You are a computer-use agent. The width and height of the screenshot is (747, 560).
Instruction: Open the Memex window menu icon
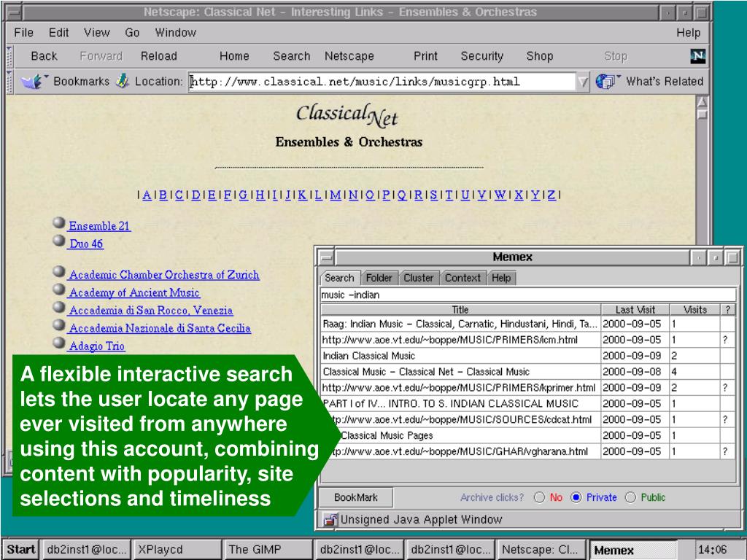[326, 257]
